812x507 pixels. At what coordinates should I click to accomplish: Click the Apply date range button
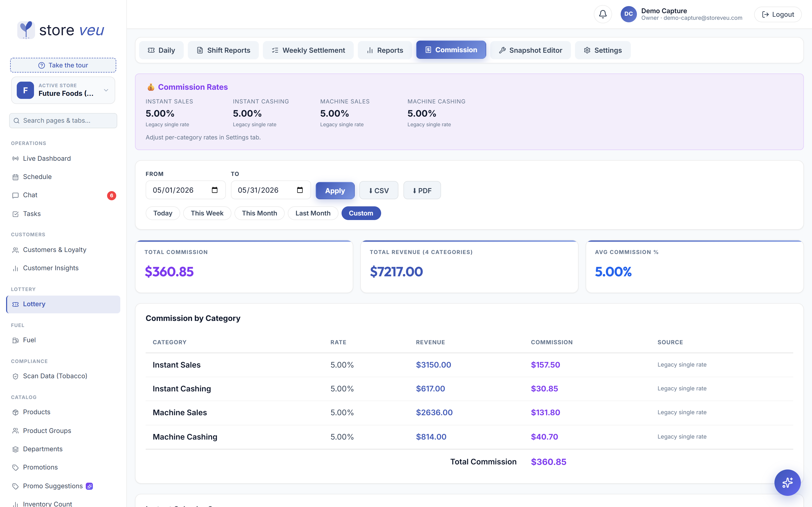(x=335, y=190)
